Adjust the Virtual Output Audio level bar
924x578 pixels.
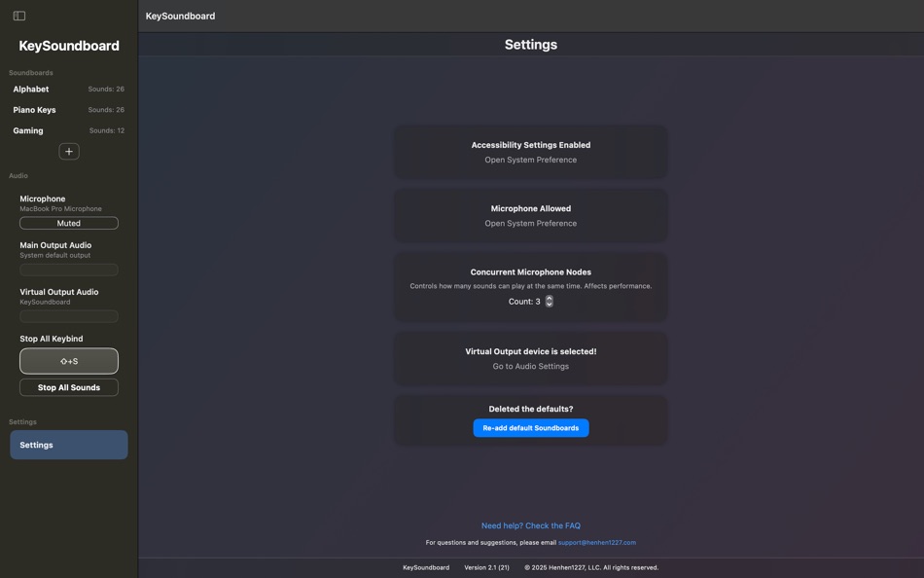(69, 316)
